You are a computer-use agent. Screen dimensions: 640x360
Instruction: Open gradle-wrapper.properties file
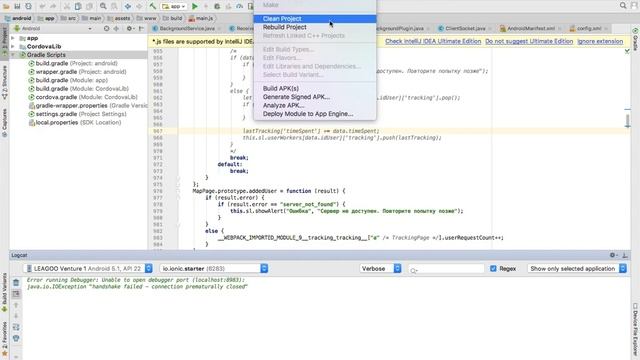(88, 105)
